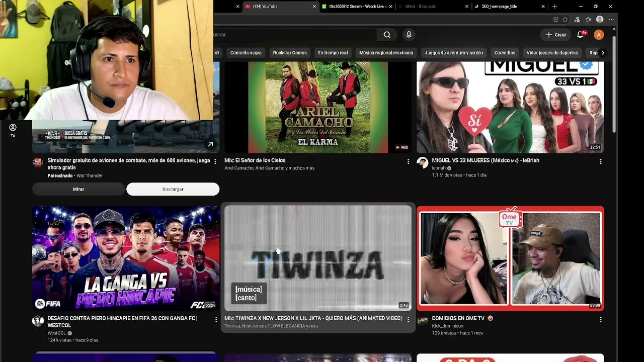Open the WestCOL channel avatar
This screenshot has width=644, height=362.
point(38,321)
